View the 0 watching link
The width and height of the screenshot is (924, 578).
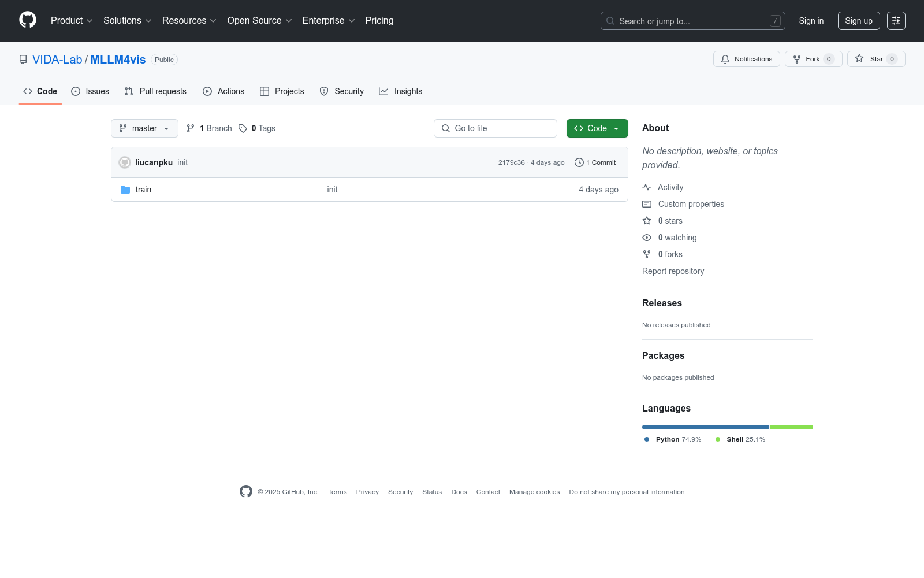point(670,238)
